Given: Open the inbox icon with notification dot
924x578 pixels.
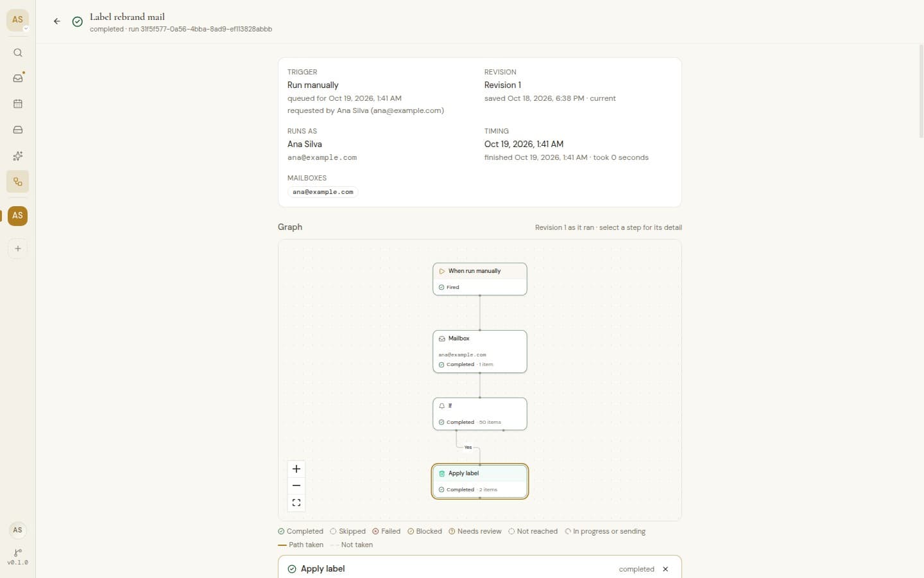Looking at the screenshot, I should (x=18, y=78).
